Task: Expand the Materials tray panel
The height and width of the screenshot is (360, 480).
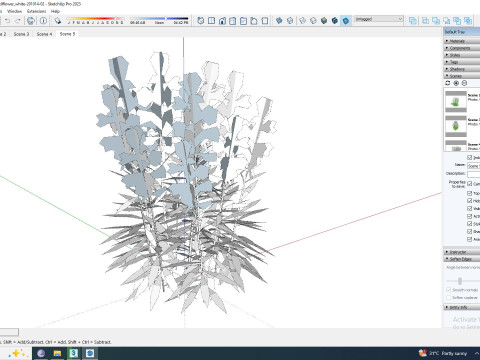Action: tap(462, 41)
